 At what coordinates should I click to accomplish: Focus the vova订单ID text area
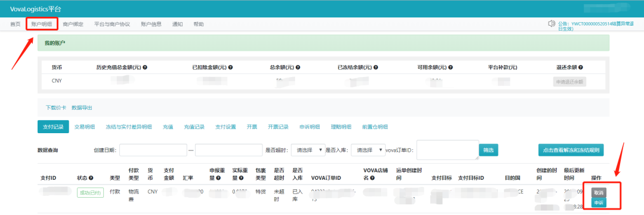point(448,150)
